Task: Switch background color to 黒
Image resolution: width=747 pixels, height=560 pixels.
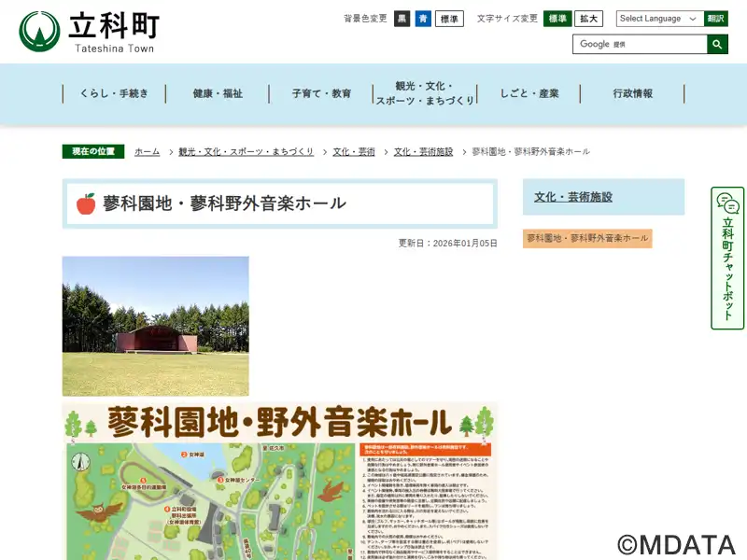Action: (402, 19)
